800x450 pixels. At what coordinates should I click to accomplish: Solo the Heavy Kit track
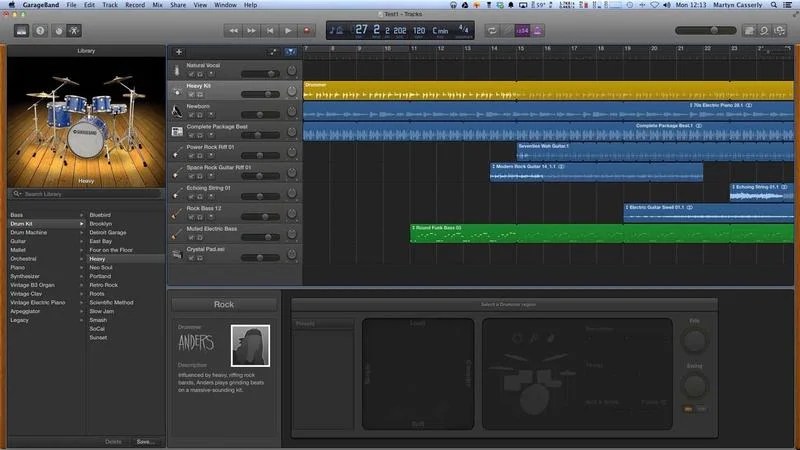[x=200, y=95]
